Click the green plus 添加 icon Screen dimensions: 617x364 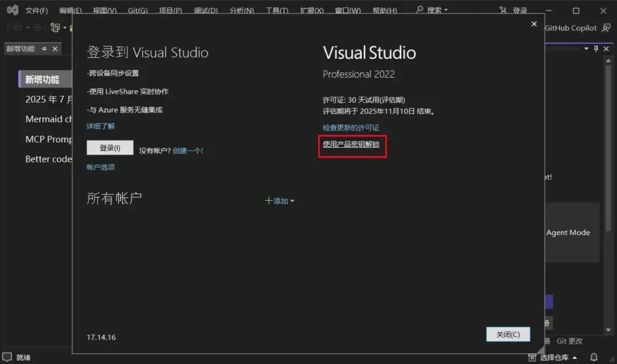click(269, 201)
